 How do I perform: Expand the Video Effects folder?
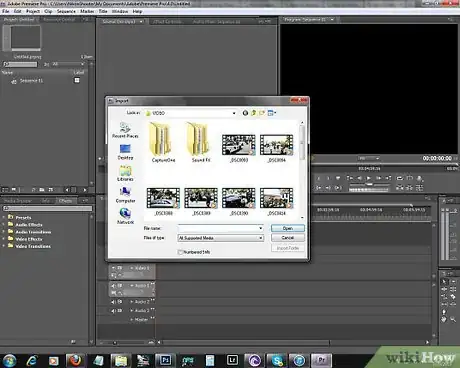pyautogui.click(x=4, y=239)
